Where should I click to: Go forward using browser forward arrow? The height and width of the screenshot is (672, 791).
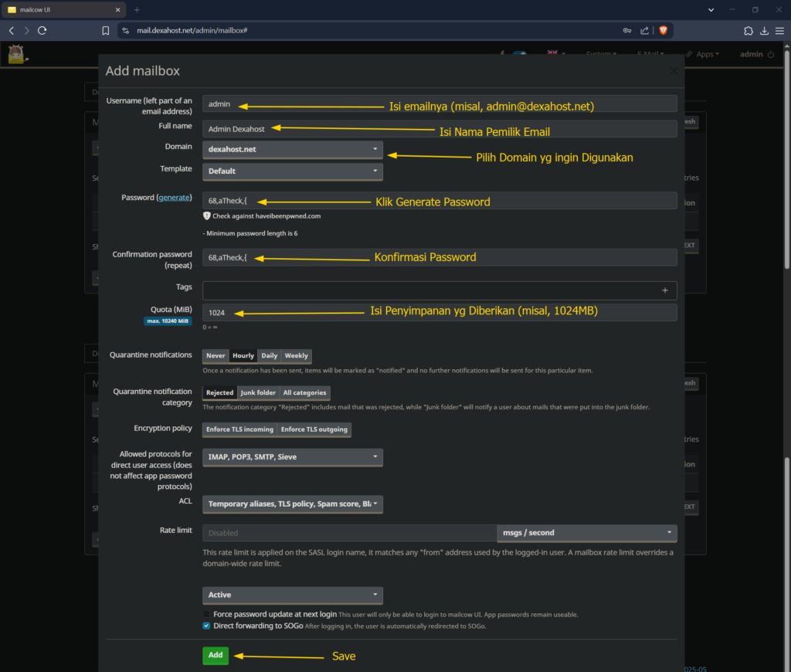(x=27, y=31)
